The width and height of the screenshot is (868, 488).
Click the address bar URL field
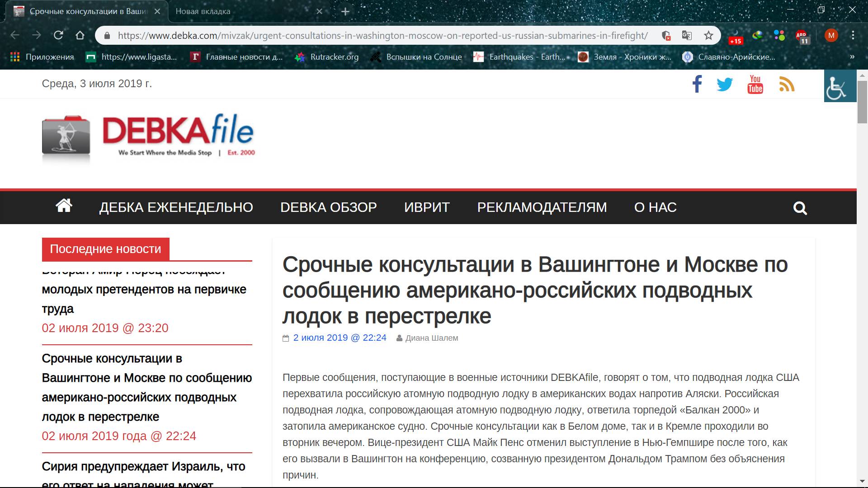(x=382, y=35)
